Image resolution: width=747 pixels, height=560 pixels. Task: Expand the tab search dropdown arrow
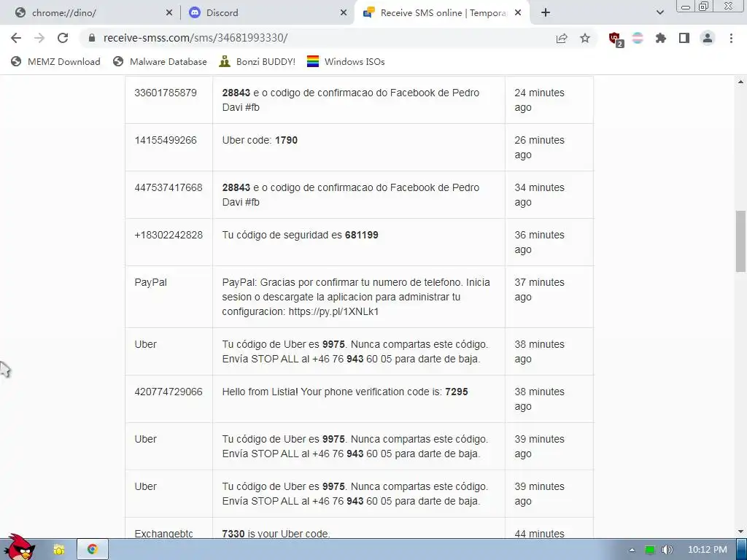[659, 13]
